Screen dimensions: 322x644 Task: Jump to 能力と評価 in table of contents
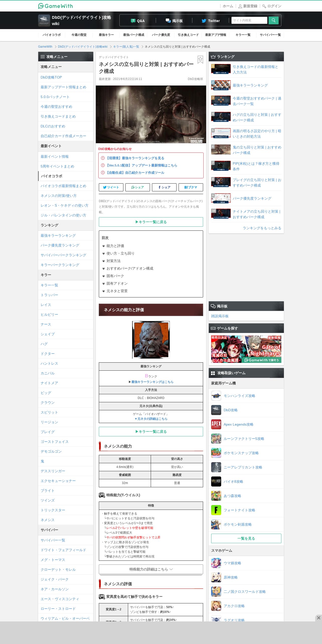(x=115, y=246)
